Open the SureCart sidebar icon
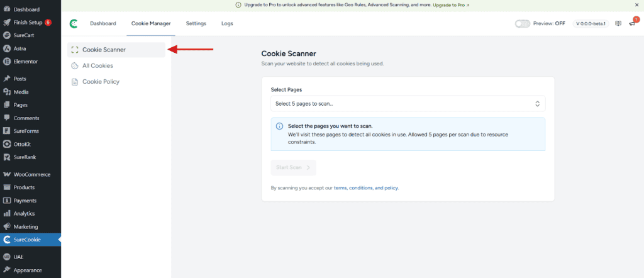The height and width of the screenshot is (278, 644). pos(6,35)
